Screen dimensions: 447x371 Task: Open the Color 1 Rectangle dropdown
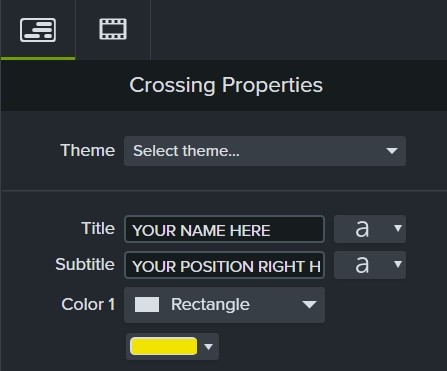tap(224, 305)
